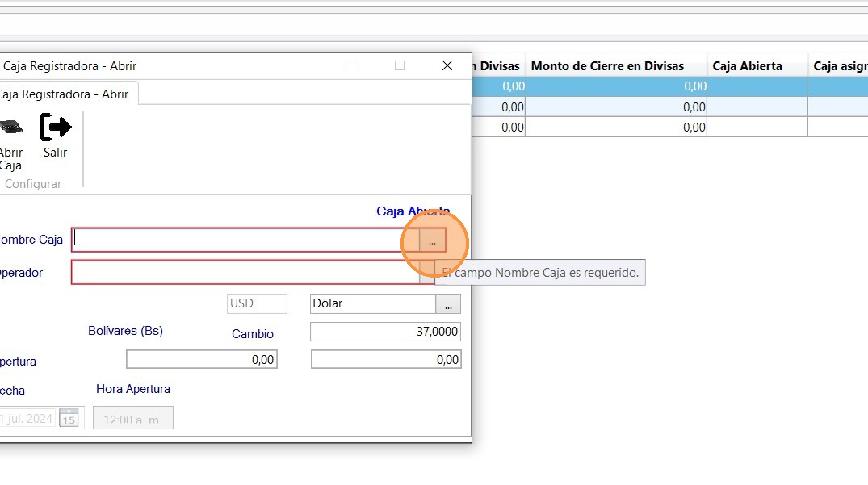The image size is (868, 485).
Task: Edit the Bolívares apertura amount field
Action: pyautogui.click(x=202, y=359)
